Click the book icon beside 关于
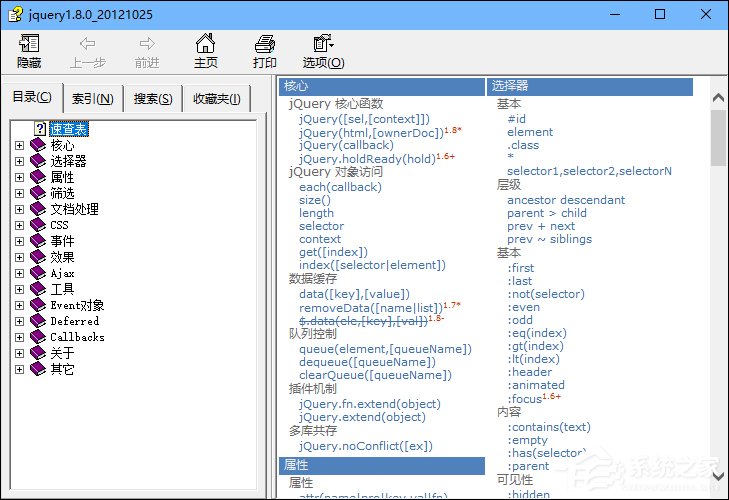The image size is (729, 500). pyautogui.click(x=38, y=353)
